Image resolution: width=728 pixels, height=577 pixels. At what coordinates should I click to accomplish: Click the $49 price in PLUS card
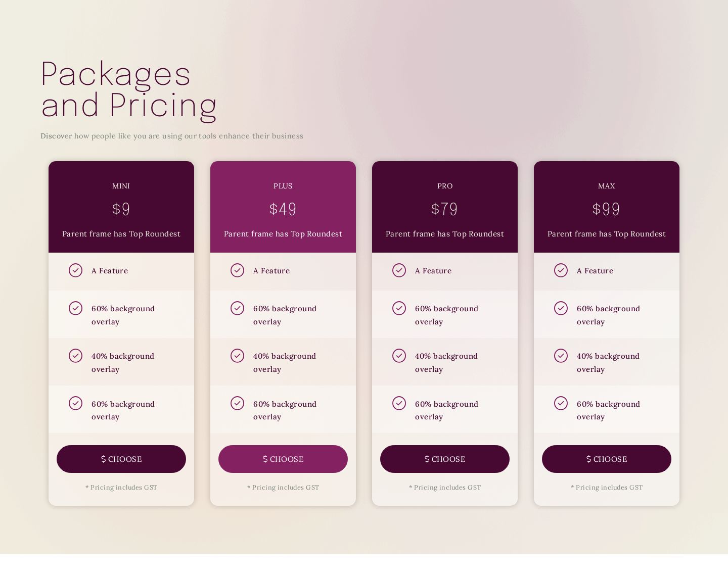point(283,209)
